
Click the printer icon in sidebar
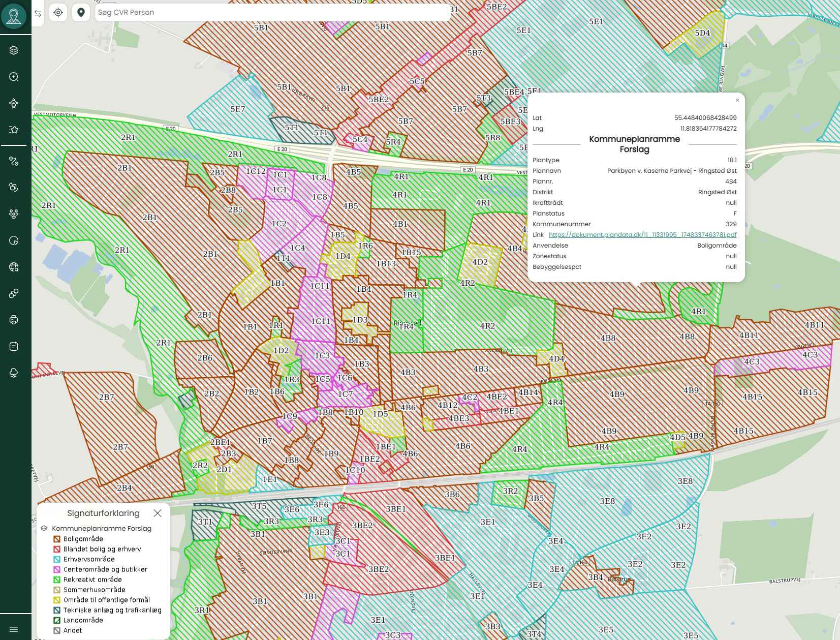click(x=14, y=320)
